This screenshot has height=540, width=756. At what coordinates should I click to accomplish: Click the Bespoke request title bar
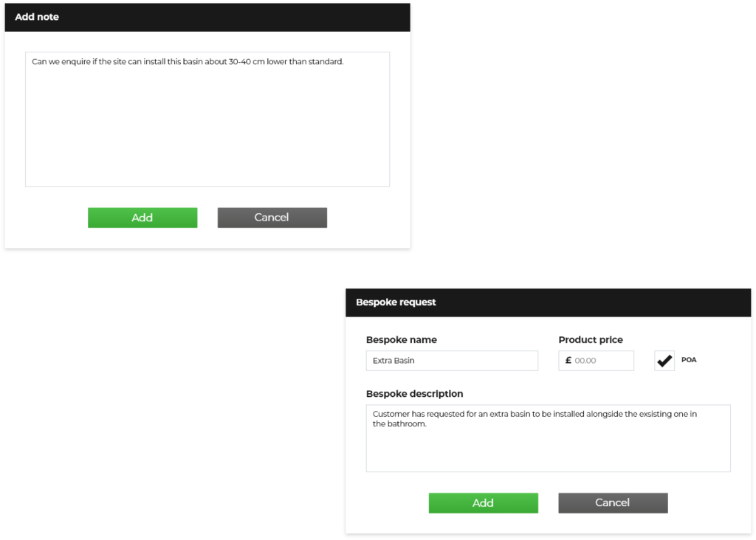(x=548, y=302)
